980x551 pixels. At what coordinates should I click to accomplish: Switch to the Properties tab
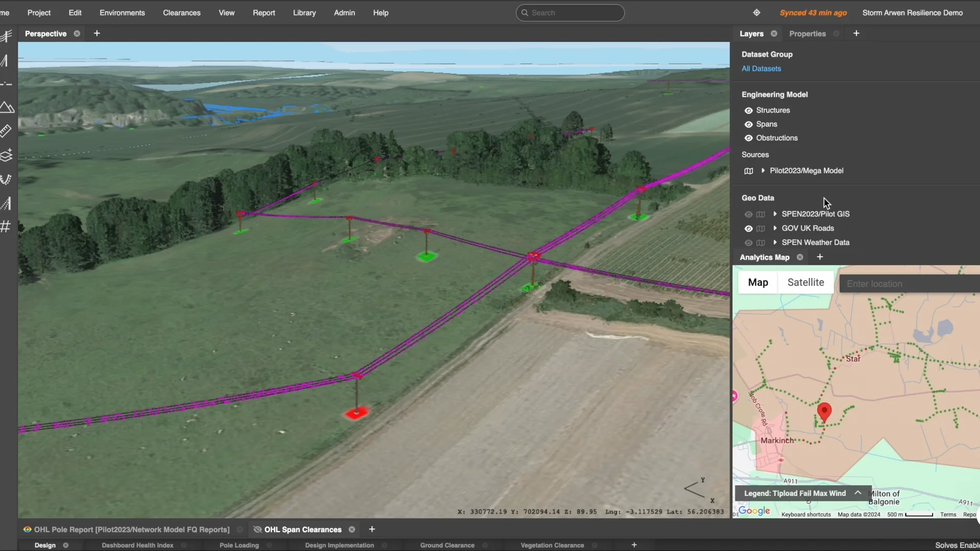[x=807, y=34]
